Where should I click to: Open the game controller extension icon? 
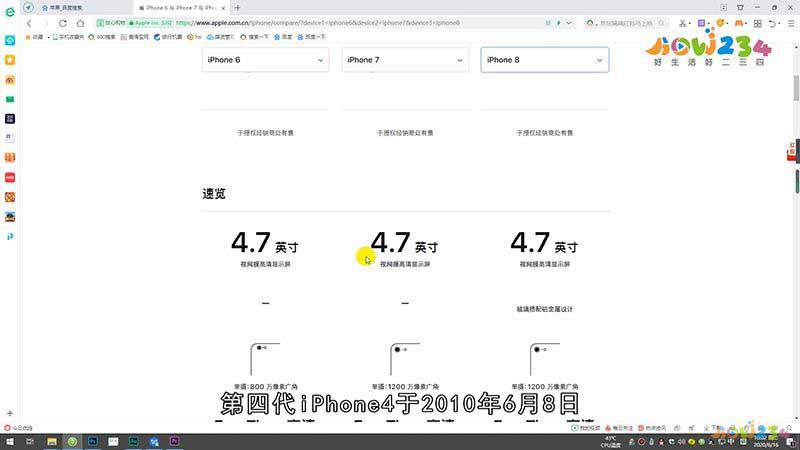(738, 23)
